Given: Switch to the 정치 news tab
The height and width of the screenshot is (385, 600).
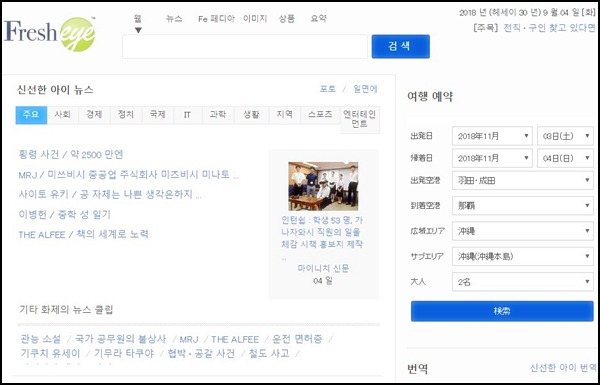Looking at the screenshot, I should [x=126, y=115].
